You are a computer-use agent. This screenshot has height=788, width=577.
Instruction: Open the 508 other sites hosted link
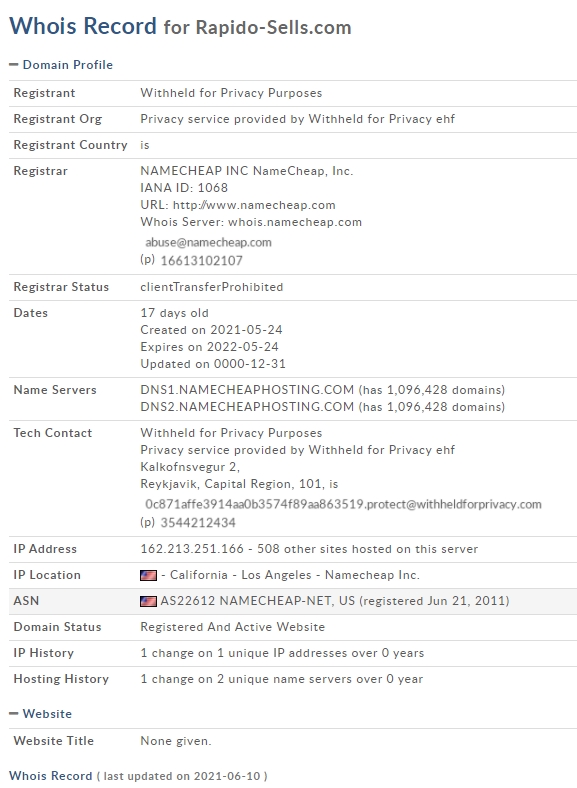pos(367,549)
